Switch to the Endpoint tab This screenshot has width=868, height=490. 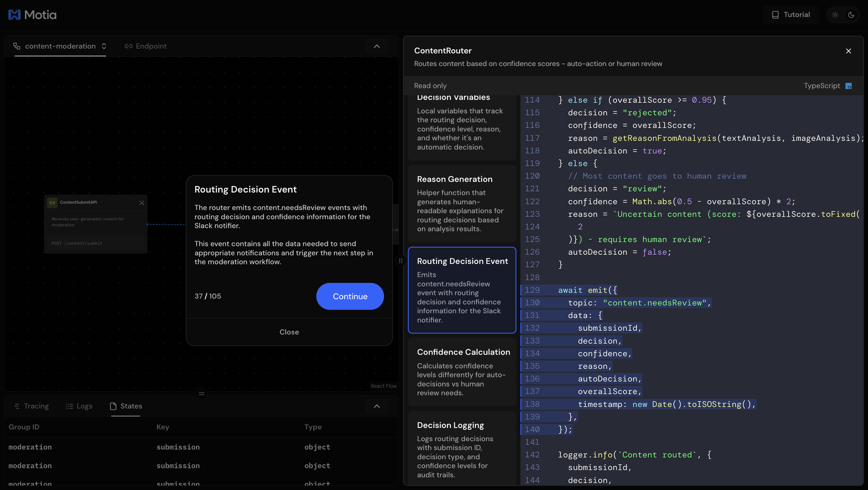[146, 46]
